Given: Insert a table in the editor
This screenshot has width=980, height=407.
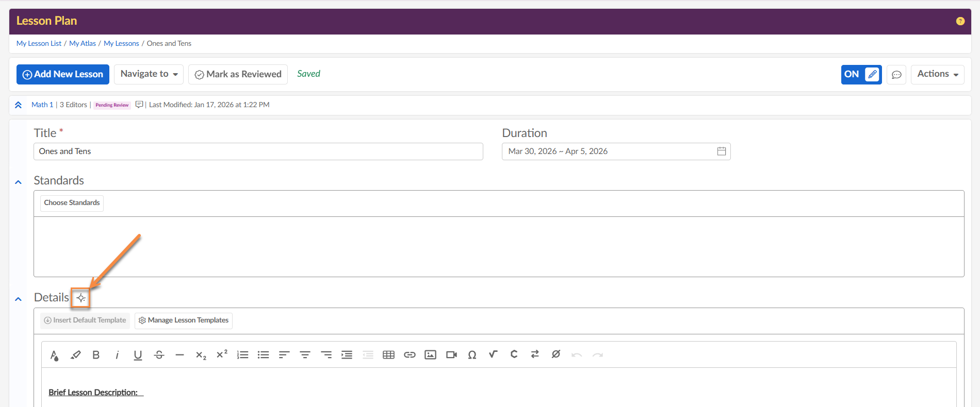Looking at the screenshot, I should click(x=388, y=354).
